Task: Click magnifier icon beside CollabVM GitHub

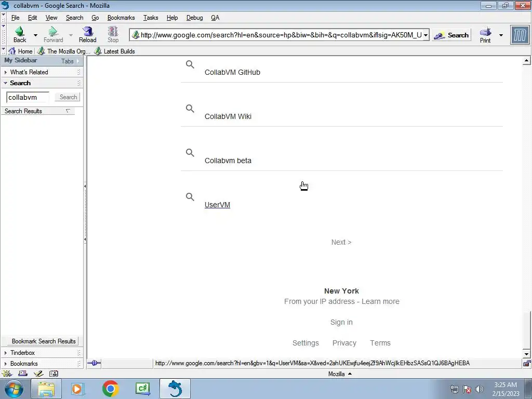Action: [190, 64]
